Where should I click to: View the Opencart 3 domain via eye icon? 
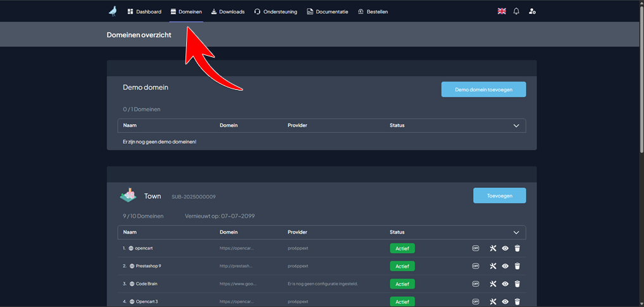pyautogui.click(x=505, y=301)
